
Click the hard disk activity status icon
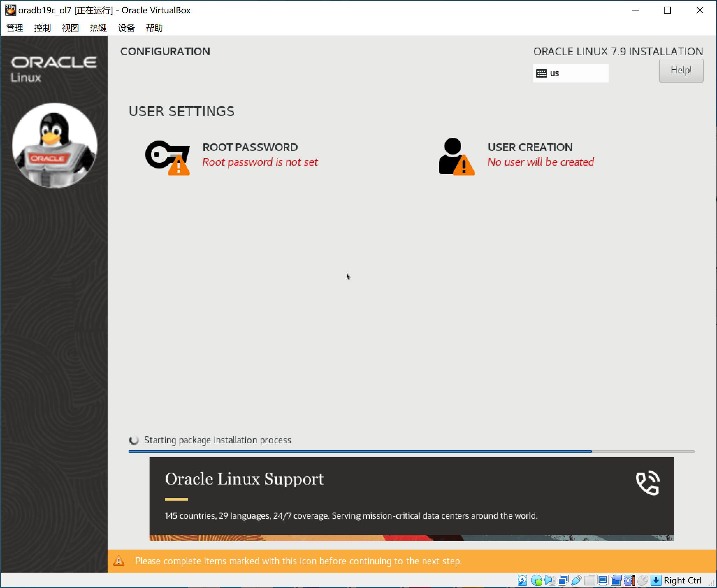coord(522,580)
